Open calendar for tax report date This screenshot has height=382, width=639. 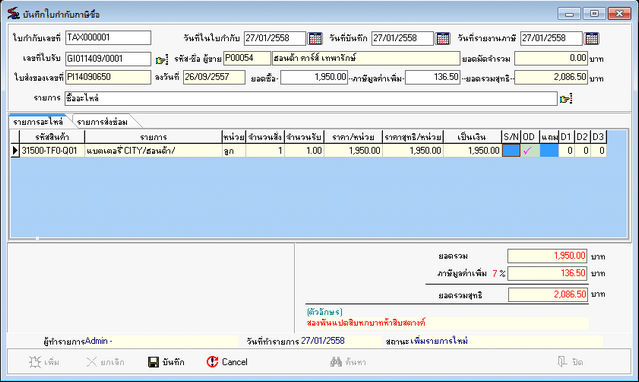592,38
